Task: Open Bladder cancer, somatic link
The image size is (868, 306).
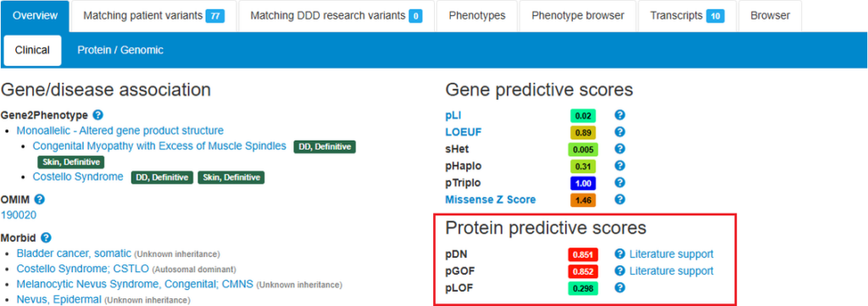Action: (x=74, y=253)
